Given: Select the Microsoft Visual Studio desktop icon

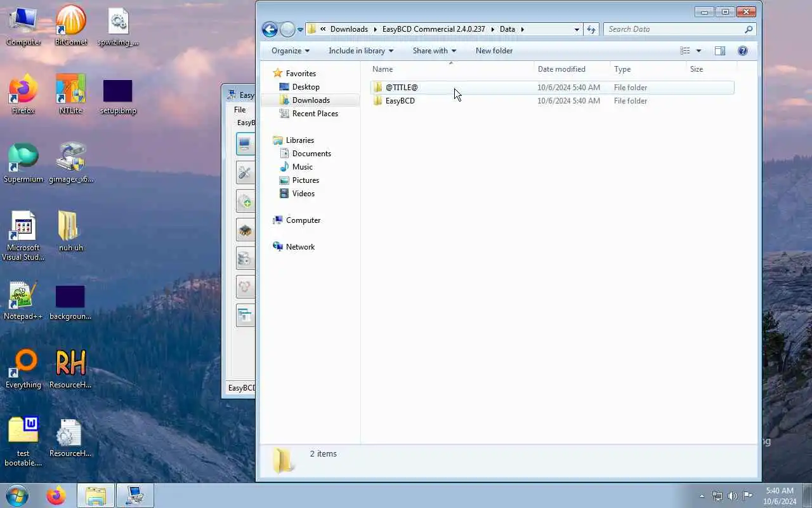Looking at the screenshot, I should 23,236.
